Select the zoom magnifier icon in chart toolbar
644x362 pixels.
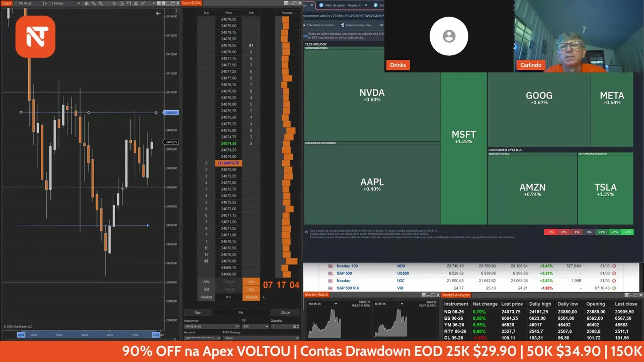(x=101, y=3)
